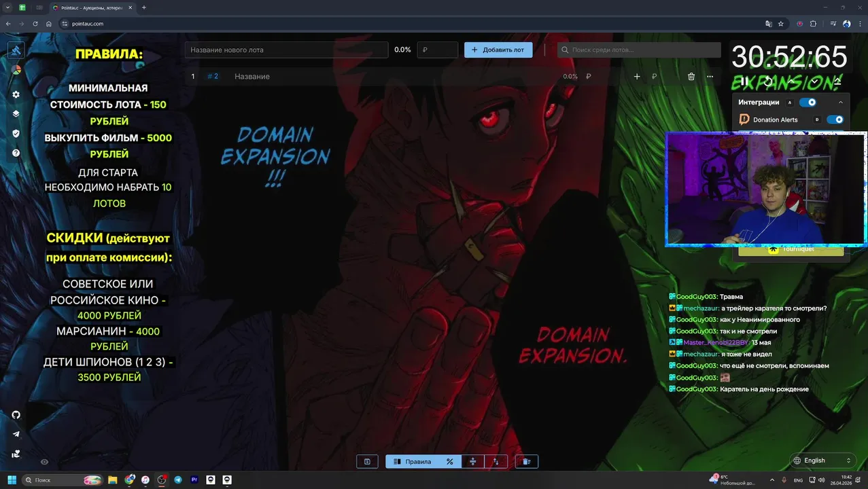Click the clear lots trash icon at bottom

(x=527, y=462)
